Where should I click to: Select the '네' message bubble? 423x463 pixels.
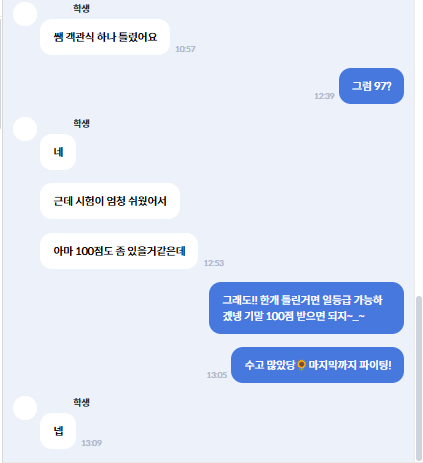tap(58, 152)
